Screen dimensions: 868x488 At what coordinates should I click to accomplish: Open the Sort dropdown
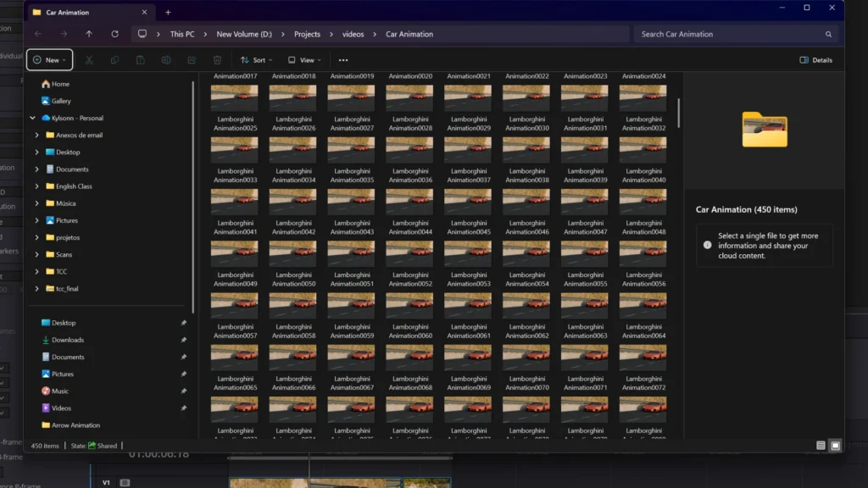click(256, 60)
